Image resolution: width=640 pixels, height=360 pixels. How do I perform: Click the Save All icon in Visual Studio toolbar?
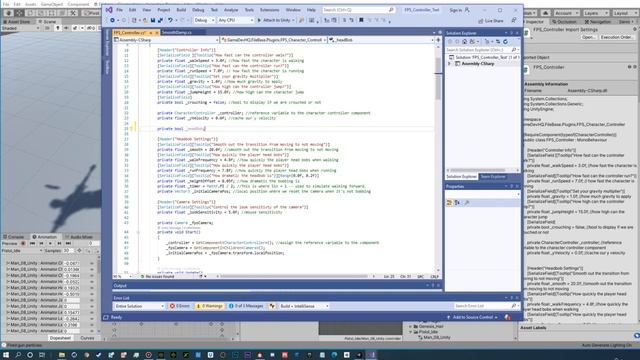pyautogui.click(x=160, y=20)
